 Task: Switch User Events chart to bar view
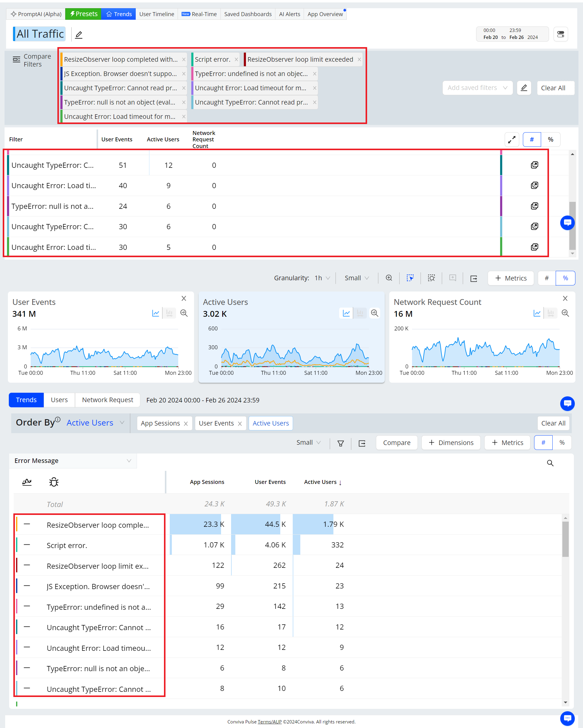(169, 313)
